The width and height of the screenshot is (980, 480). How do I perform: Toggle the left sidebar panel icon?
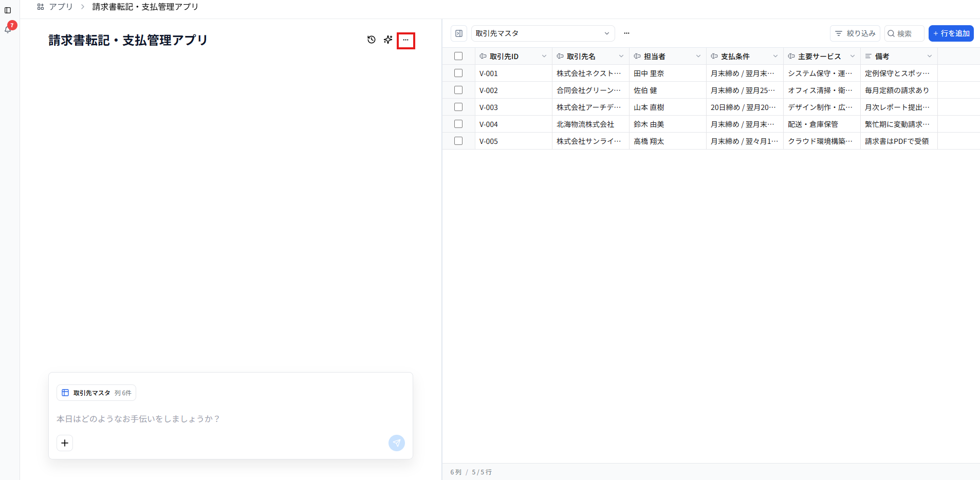[x=8, y=10]
